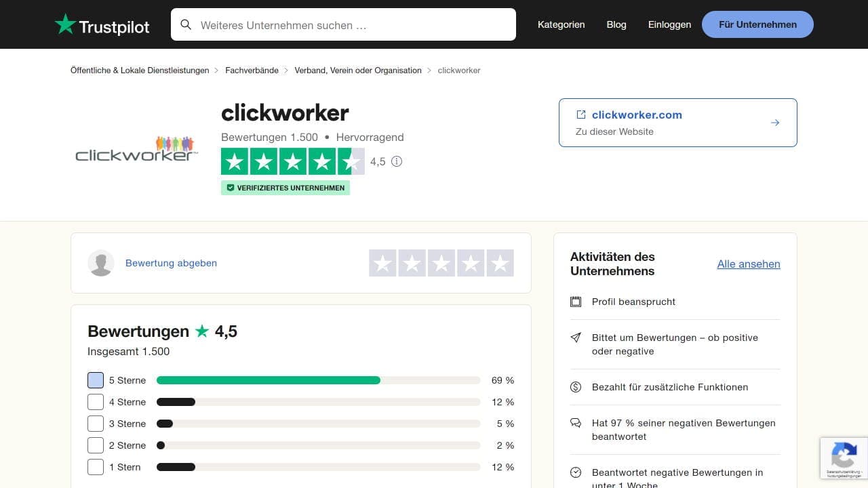
Task: Check the 1 Stern filter box
Action: 95,466
